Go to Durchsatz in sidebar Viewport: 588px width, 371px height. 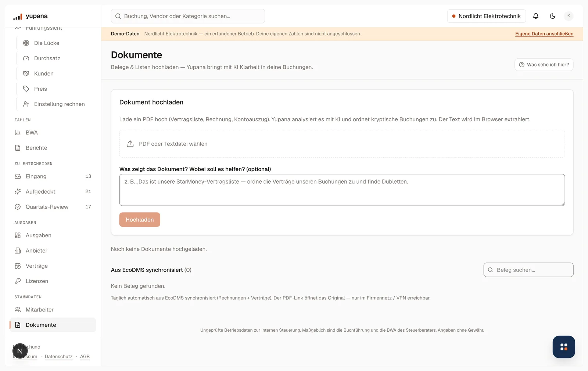coord(56,58)
